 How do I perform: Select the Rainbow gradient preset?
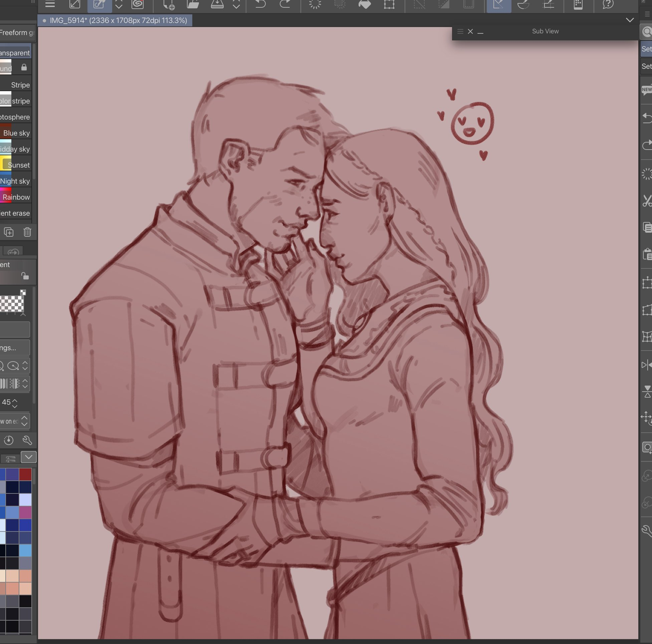[16, 197]
